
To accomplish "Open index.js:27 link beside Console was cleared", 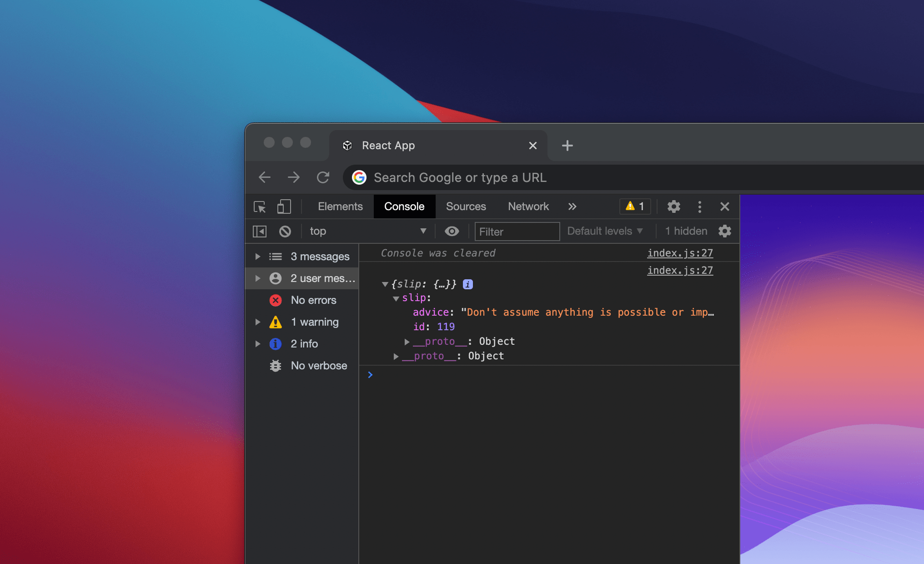I will pyautogui.click(x=680, y=253).
